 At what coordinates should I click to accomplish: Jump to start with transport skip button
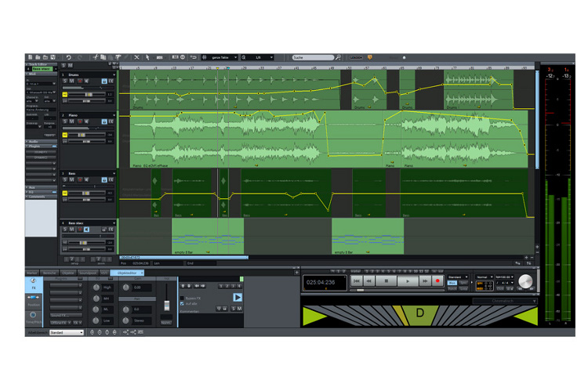[357, 280]
